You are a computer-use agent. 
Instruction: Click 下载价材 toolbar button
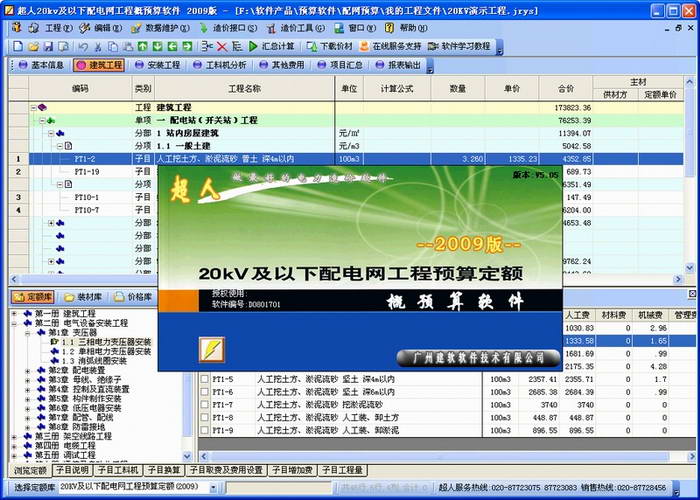[329, 46]
